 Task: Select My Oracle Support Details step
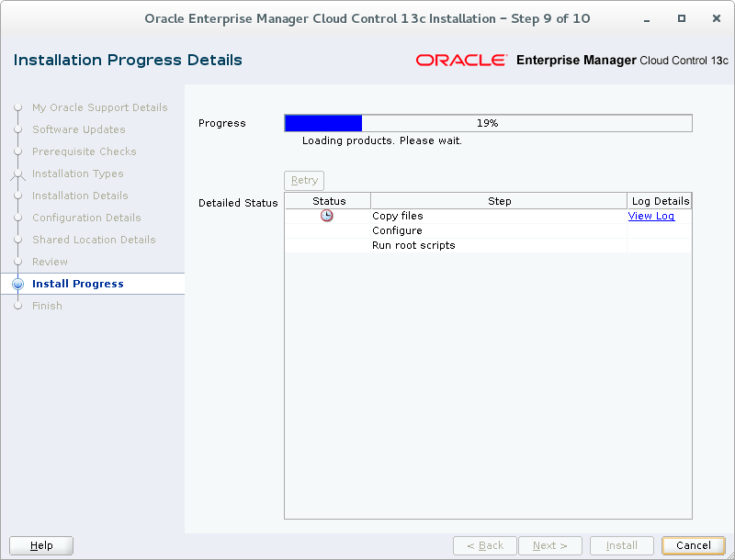point(99,107)
